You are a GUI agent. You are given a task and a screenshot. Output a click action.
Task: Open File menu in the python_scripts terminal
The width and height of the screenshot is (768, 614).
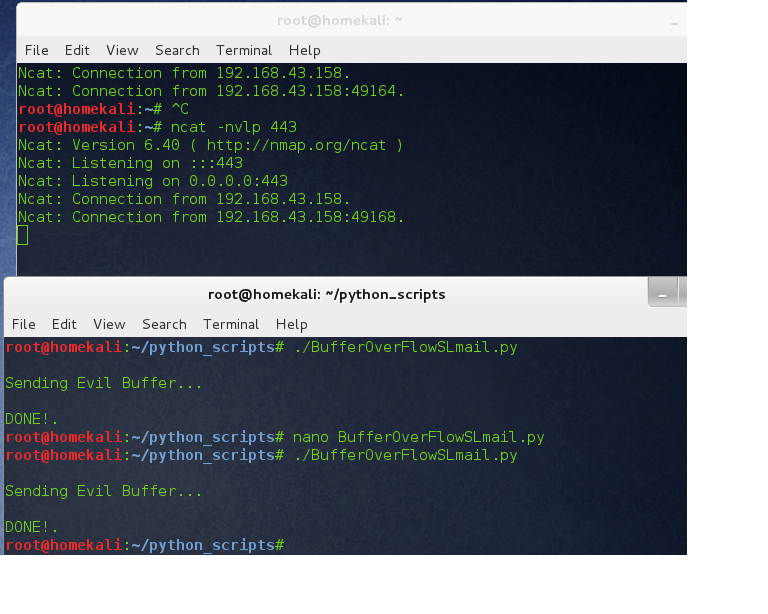click(x=24, y=324)
